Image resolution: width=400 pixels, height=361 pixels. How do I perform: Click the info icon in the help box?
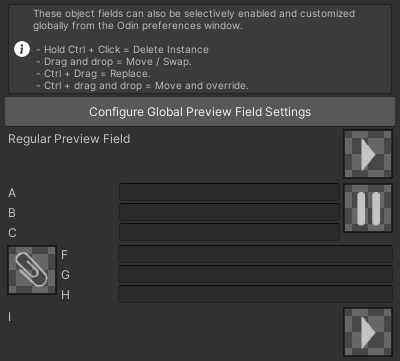click(22, 49)
